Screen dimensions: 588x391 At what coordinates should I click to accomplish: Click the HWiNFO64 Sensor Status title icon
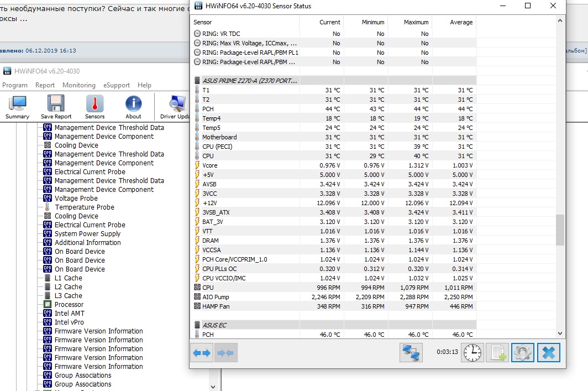click(198, 6)
